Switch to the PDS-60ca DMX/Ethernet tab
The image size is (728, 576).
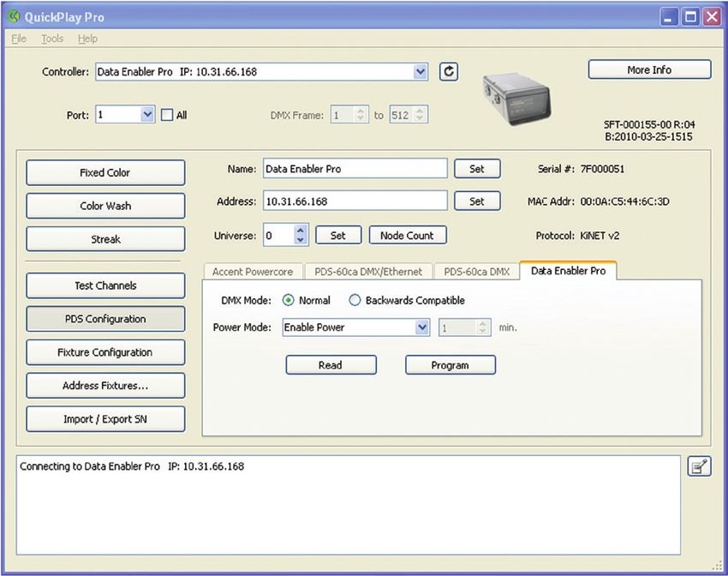point(368,272)
